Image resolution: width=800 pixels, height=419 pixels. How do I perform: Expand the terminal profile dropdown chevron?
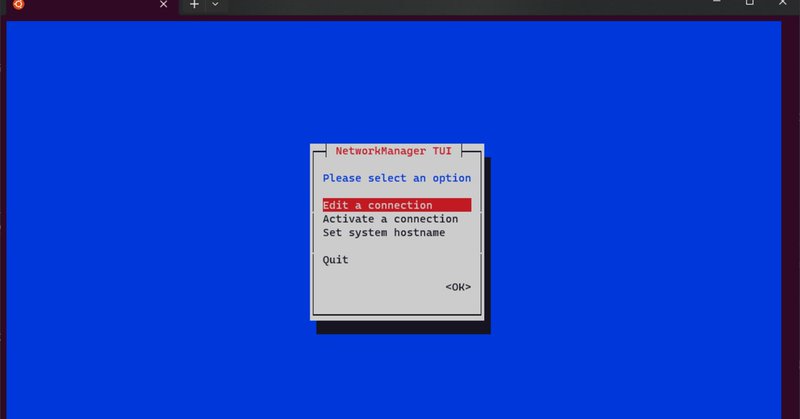coord(215,4)
